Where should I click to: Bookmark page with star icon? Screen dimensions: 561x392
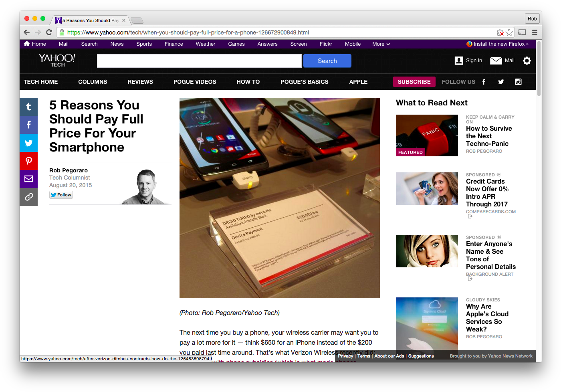pyautogui.click(x=509, y=32)
